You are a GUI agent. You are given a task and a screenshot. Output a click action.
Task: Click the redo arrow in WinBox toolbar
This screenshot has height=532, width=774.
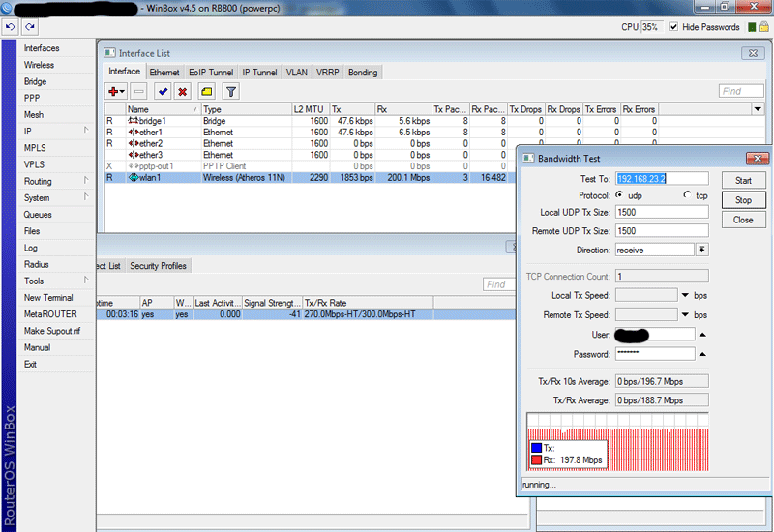pyautogui.click(x=30, y=27)
